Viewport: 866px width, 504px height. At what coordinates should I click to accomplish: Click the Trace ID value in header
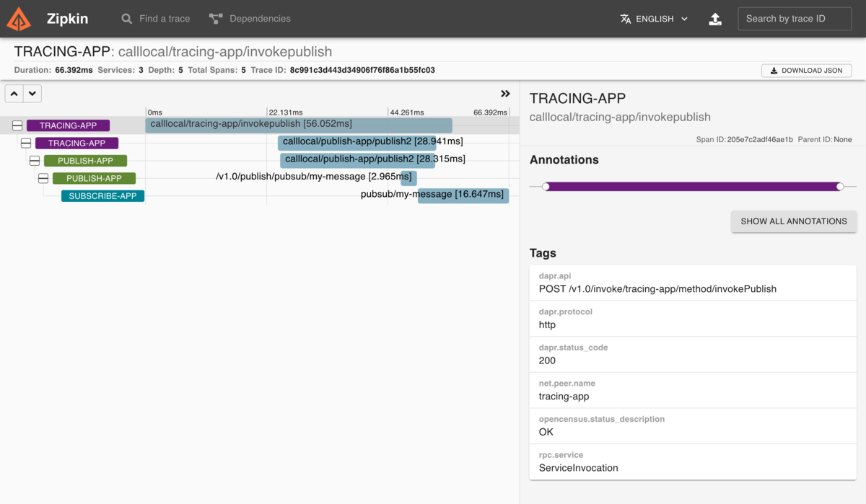[362, 70]
